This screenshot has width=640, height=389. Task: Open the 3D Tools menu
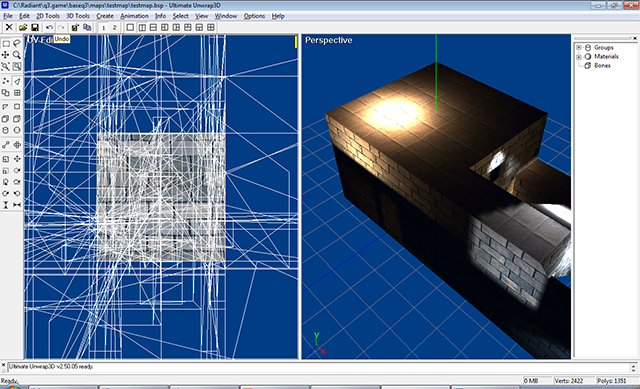78,16
